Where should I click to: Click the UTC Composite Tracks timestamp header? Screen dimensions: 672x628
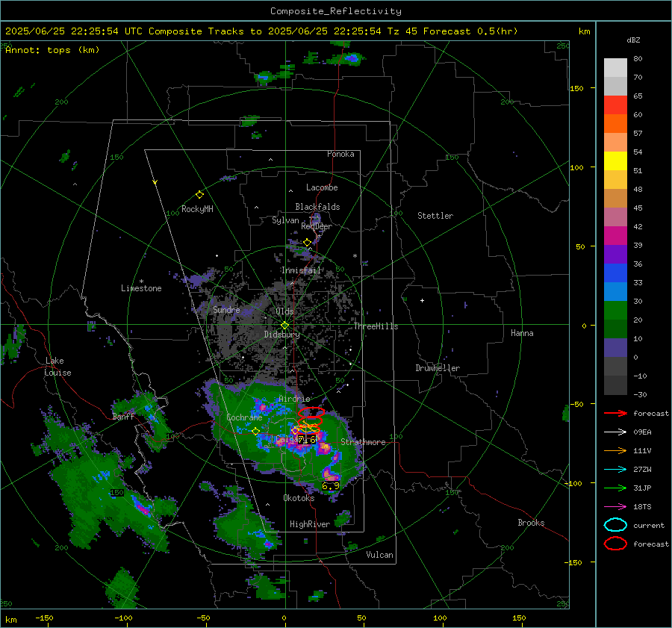tap(261, 31)
